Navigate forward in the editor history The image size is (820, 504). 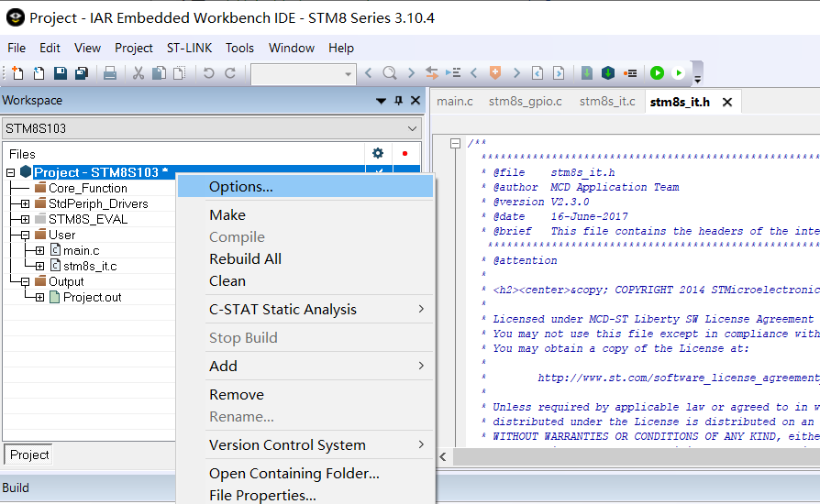[559, 73]
